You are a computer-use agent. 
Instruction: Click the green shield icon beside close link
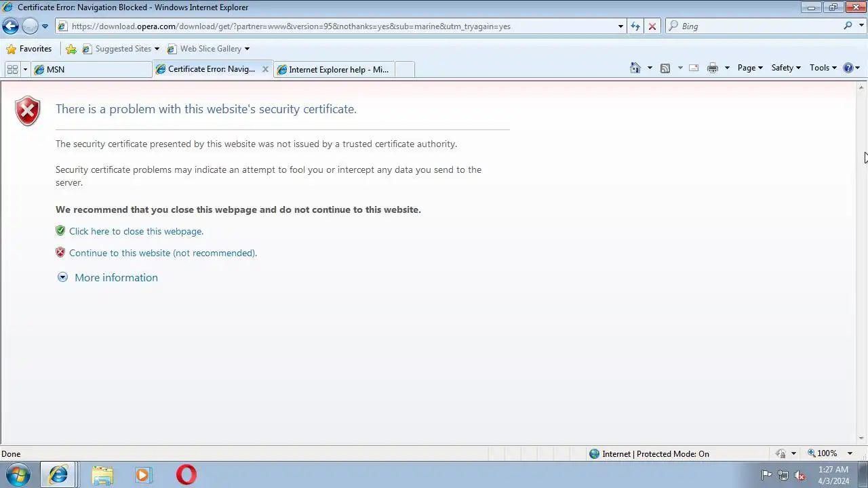click(60, 230)
